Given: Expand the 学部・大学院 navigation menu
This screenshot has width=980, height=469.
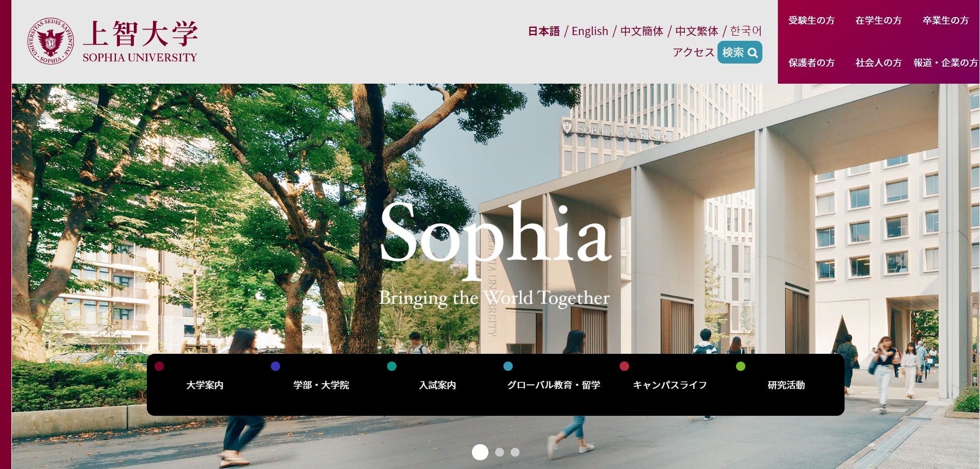Looking at the screenshot, I should click(x=321, y=385).
